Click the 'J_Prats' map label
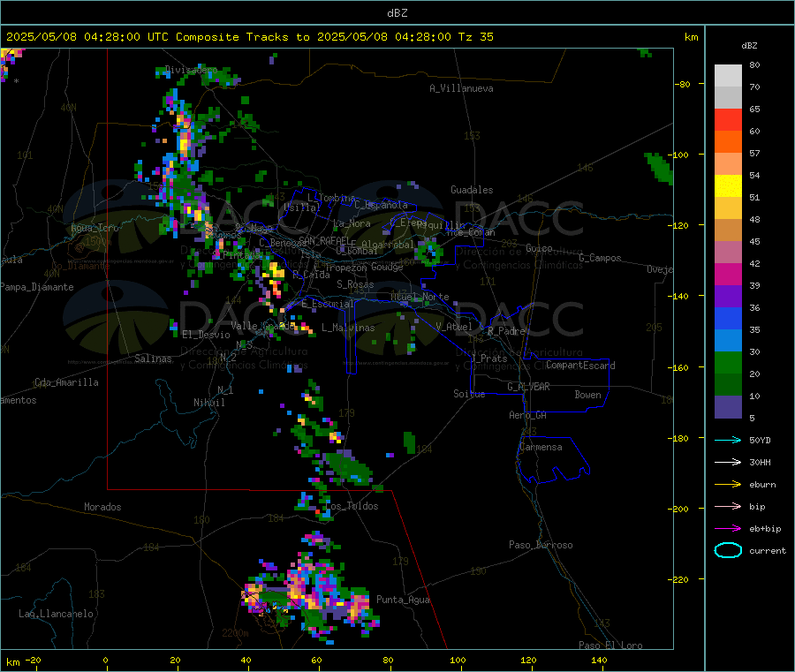795x672 pixels. pyautogui.click(x=488, y=358)
